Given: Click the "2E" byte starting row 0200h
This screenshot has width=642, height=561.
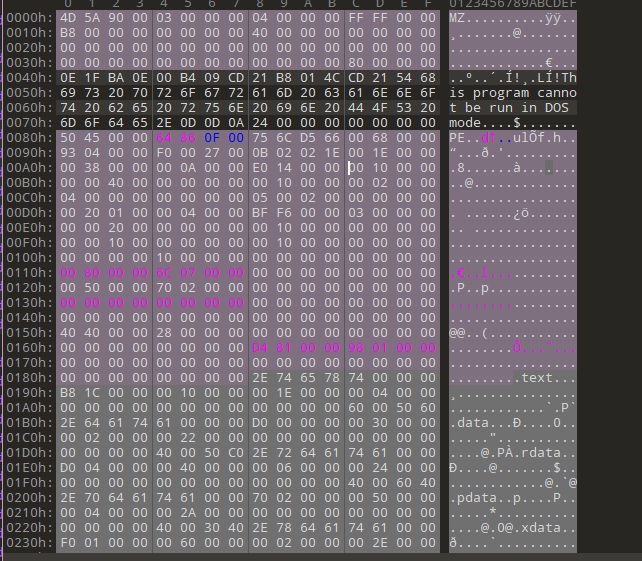Looking at the screenshot, I should point(68,496).
